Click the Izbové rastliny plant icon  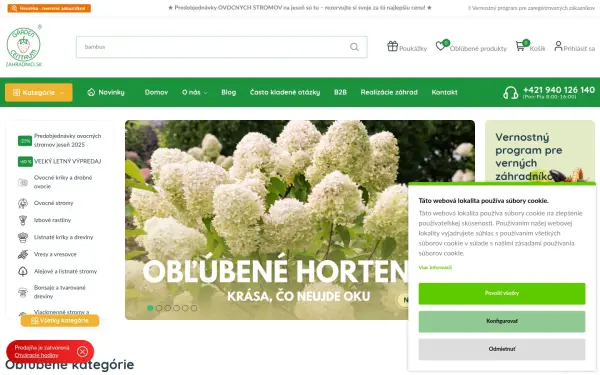(23, 220)
